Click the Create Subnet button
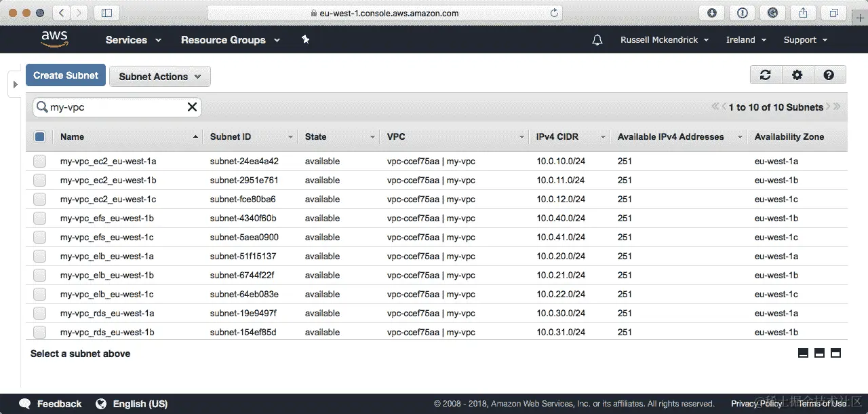This screenshot has height=414, width=868. 66,75
